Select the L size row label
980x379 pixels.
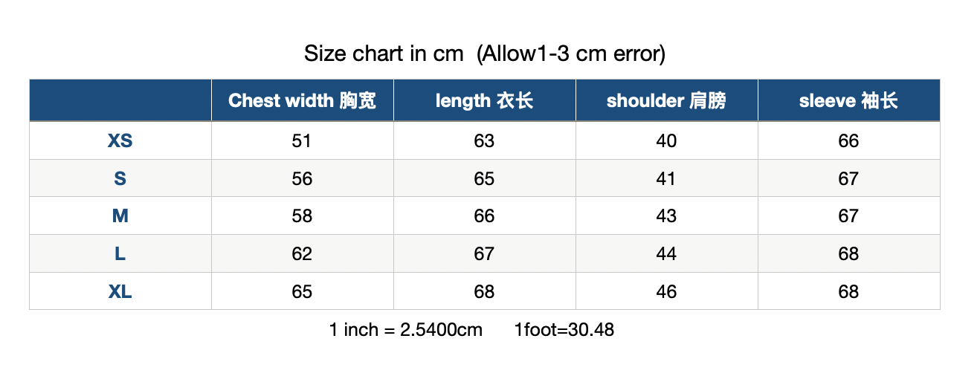(x=120, y=253)
